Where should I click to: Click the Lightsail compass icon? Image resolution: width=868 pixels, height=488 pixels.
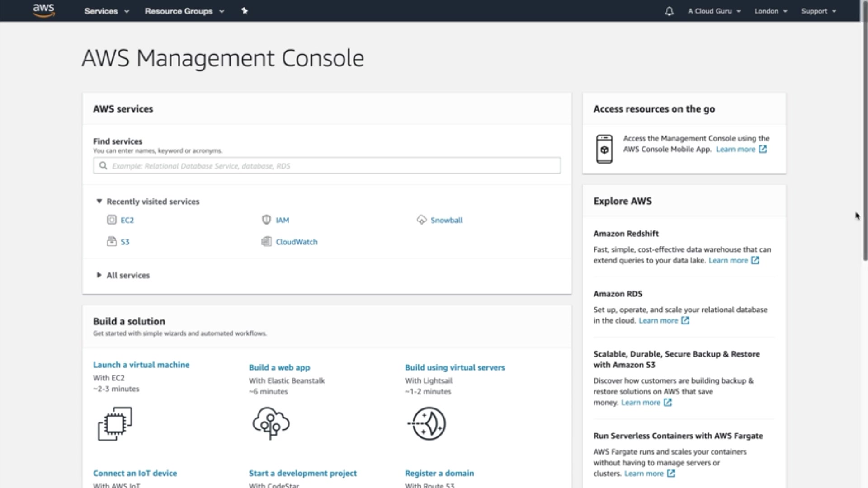point(428,423)
